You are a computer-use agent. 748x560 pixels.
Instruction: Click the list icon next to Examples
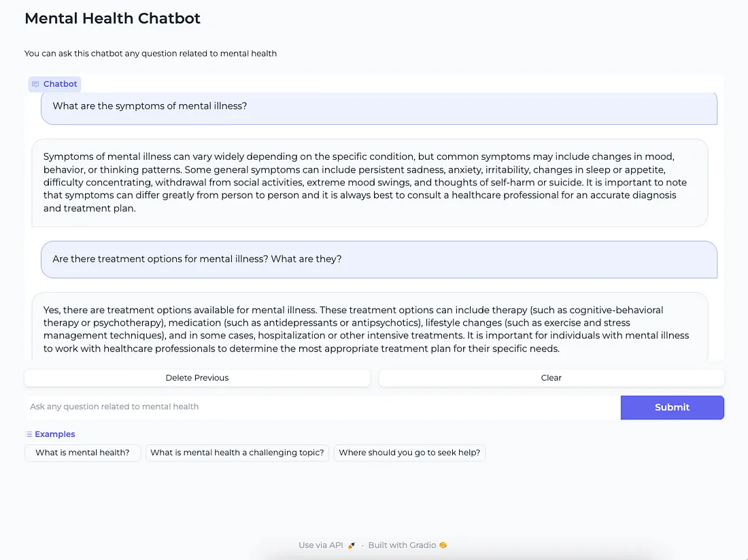29,434
